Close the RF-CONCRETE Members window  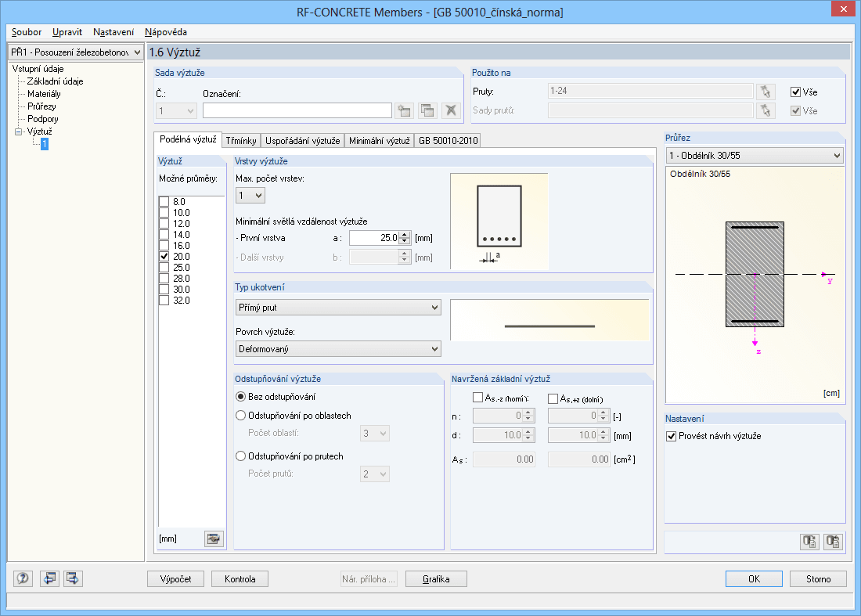point(843,9)
